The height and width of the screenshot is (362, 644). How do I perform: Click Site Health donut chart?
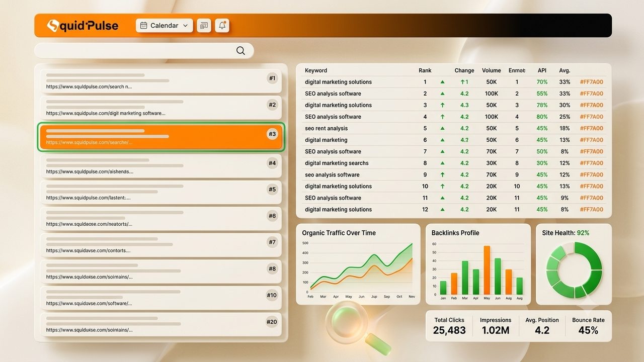[574, 269]
